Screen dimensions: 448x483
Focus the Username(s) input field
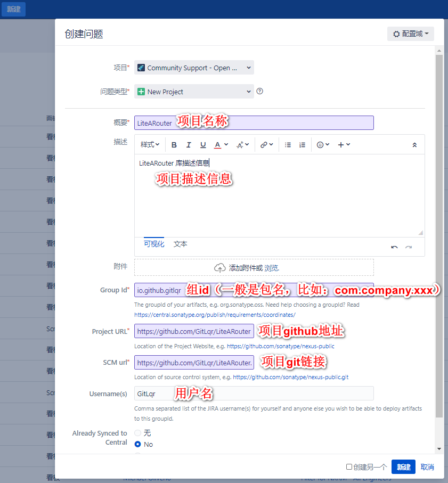(254, 394)
